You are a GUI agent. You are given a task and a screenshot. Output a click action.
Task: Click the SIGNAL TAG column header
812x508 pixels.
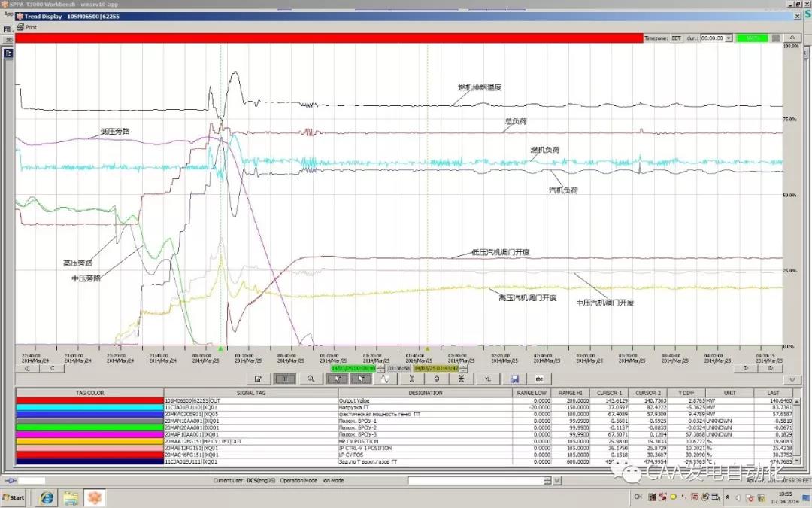tap(250, 393)
